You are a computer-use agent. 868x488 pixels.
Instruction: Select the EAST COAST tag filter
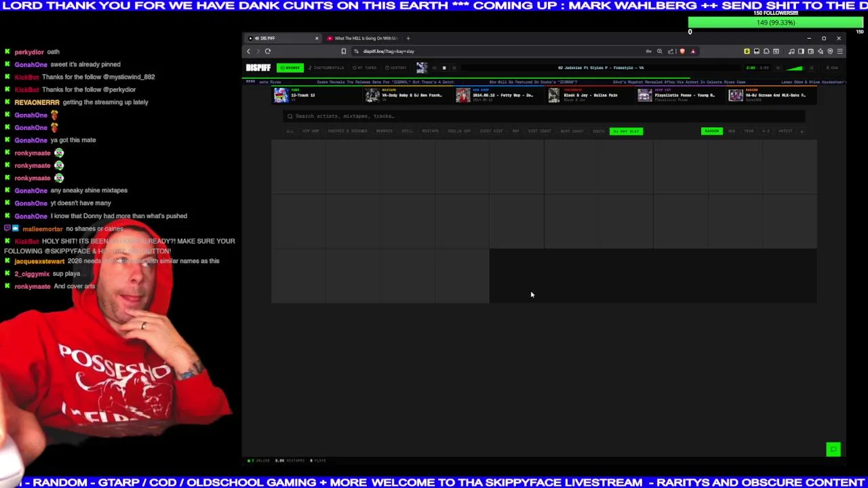click(x=540, y=131)
